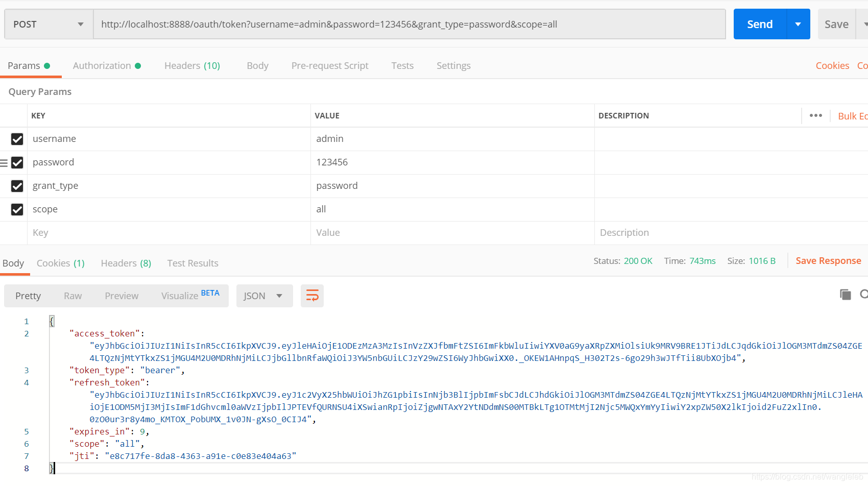Click into the request URL field
The width and height of the screenshot is (868, 486).
[409, 24]
